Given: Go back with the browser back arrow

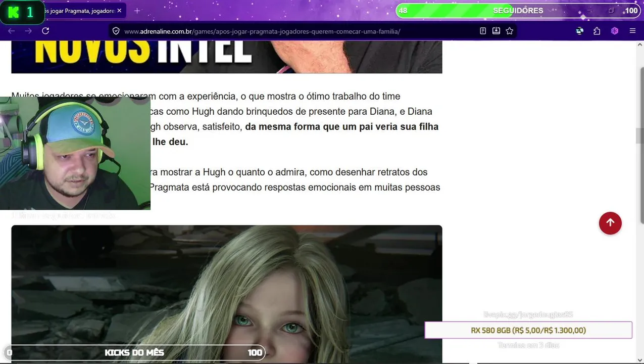Looking at the screenshot, I should pos(12,31).
